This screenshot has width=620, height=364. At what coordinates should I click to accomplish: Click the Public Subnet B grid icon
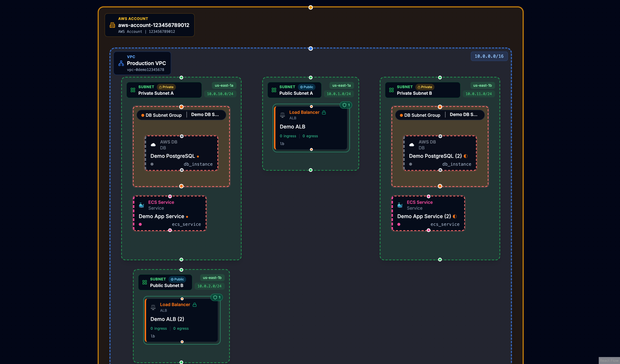tap(145, 282)
